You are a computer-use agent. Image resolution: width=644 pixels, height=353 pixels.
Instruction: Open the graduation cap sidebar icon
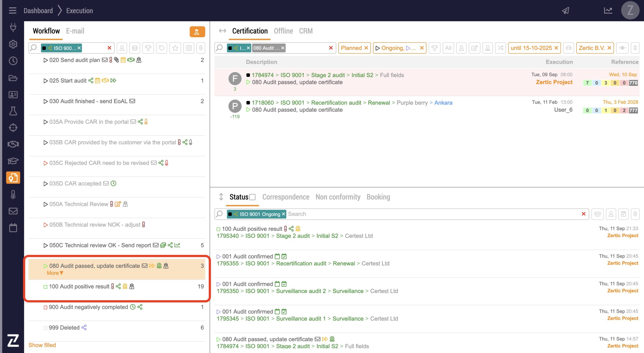[13, 161]
